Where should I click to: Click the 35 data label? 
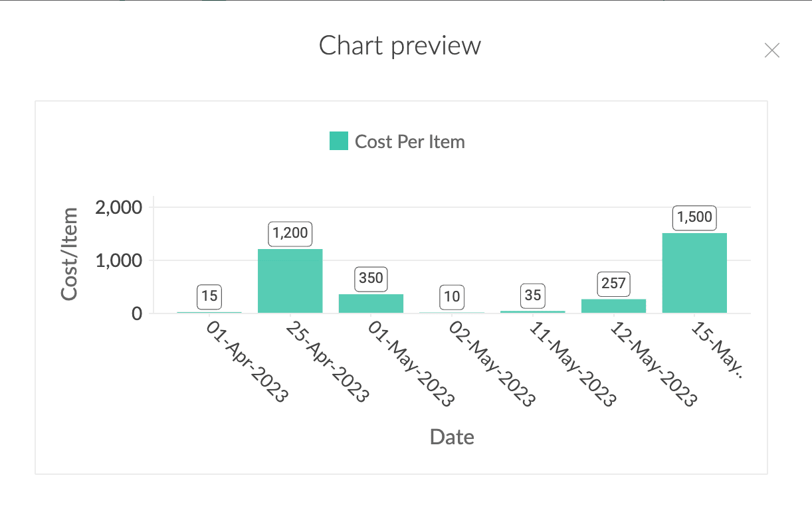(533, 295)
